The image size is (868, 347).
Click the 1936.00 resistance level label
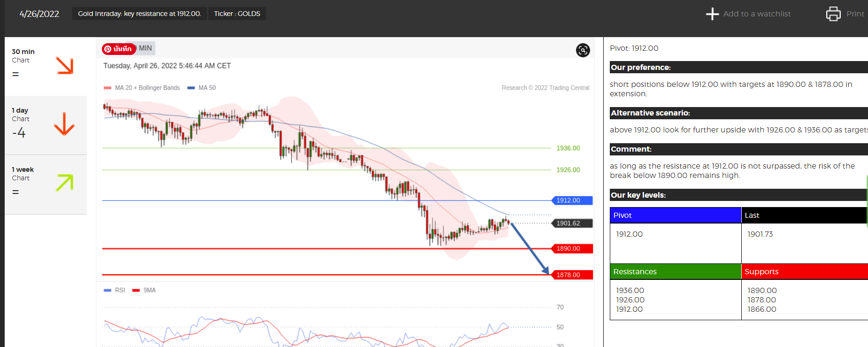coord(568,148)
